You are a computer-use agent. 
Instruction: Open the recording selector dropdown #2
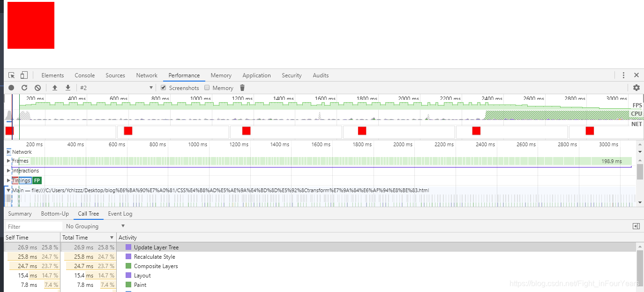pyautogui.click(x=116, y=88)
